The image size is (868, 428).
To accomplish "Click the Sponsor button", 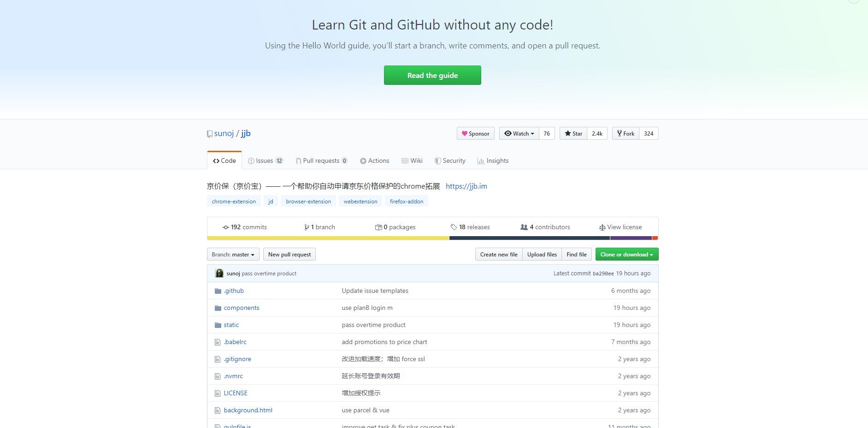I will pos(476,133).
